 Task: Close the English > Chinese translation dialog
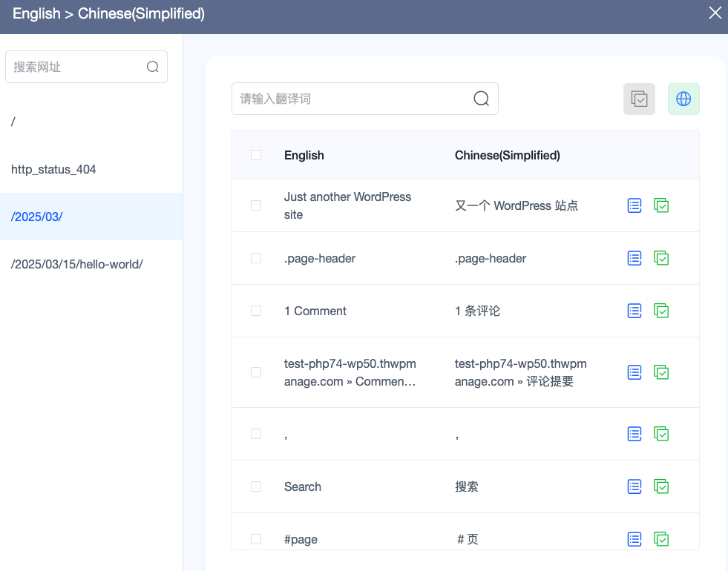[x=715, y=13]
